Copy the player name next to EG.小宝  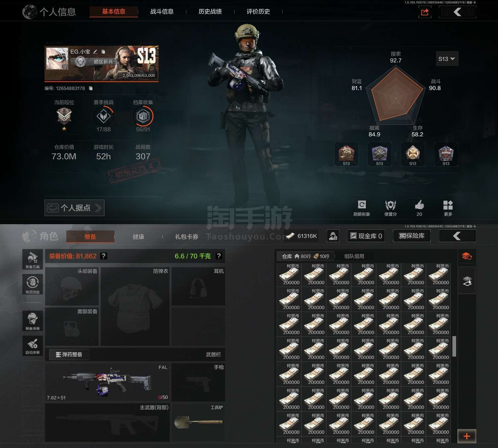(103, 51)
